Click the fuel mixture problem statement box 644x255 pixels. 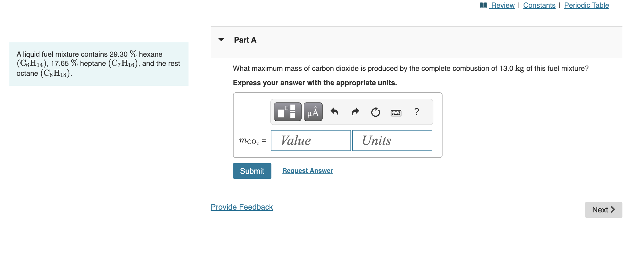pyautogui.click(x=99, y=64)
